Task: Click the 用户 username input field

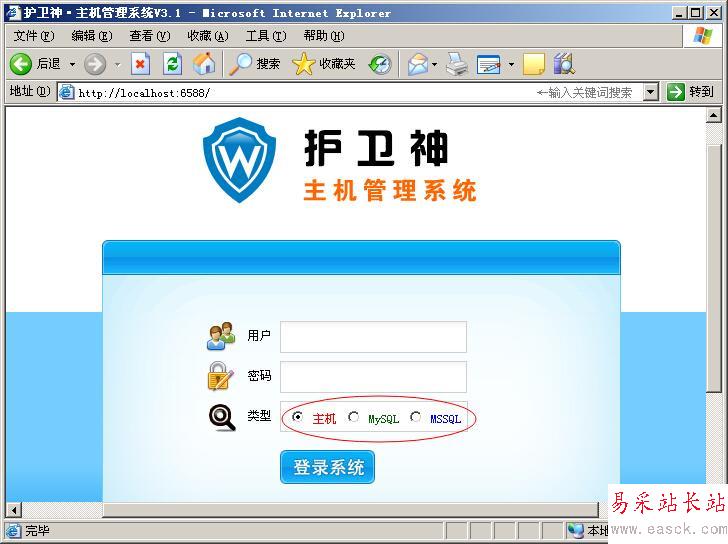Action: click(x=373, y=337)
